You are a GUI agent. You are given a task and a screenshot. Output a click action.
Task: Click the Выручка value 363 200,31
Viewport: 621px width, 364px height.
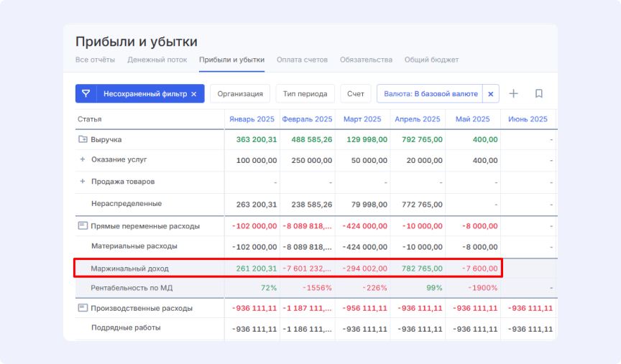click(257, 140)
